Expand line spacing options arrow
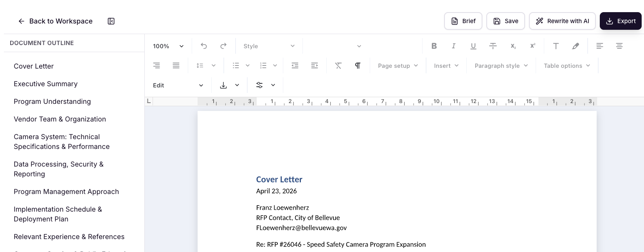Viewport: 644px width, 252px height. click(214, 65)
